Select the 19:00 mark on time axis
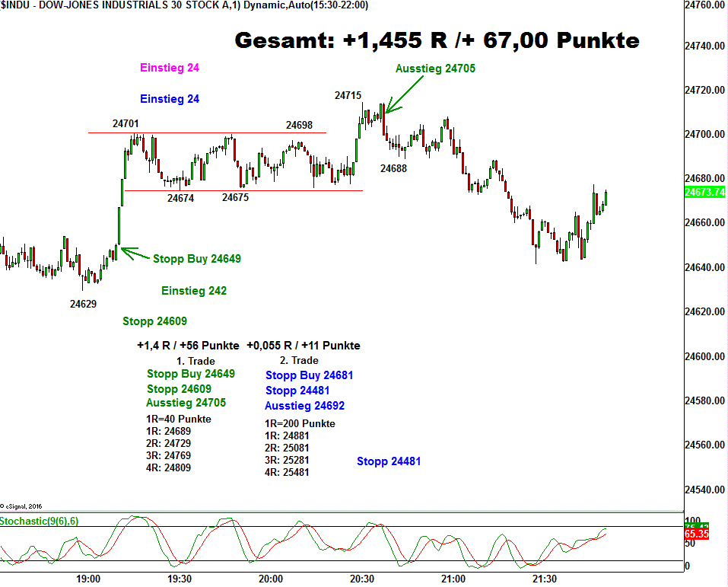 88,579
